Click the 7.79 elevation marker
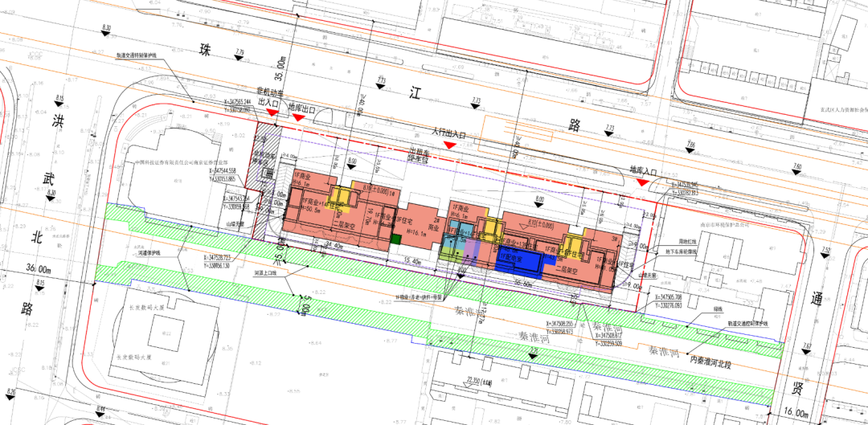The width and height of the screenshot is (868, 425). point(240,55)
